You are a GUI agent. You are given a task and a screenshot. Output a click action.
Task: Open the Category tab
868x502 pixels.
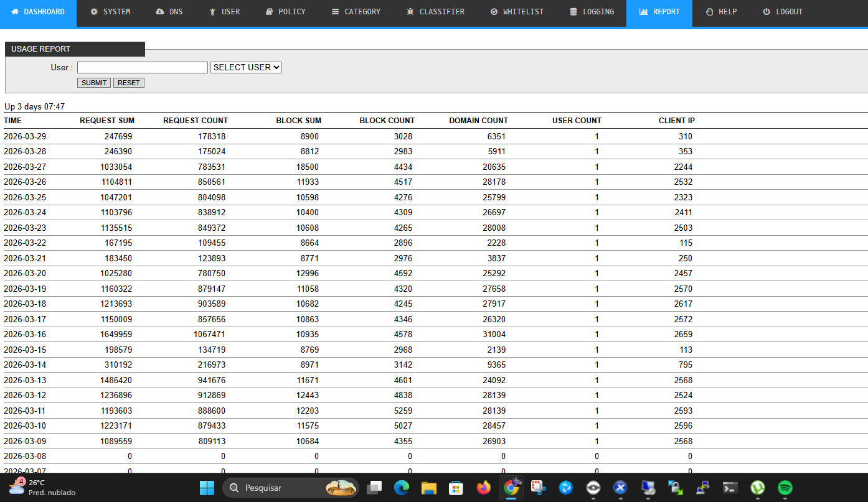(x=356, y=12)
